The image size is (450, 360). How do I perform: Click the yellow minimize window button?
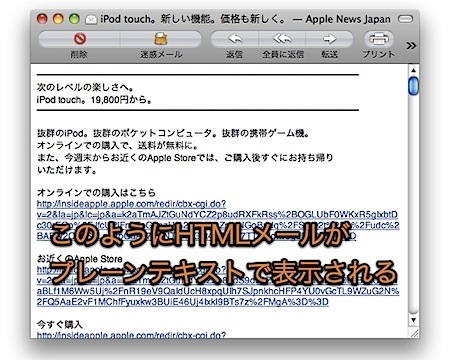click(x=58, y=19)
